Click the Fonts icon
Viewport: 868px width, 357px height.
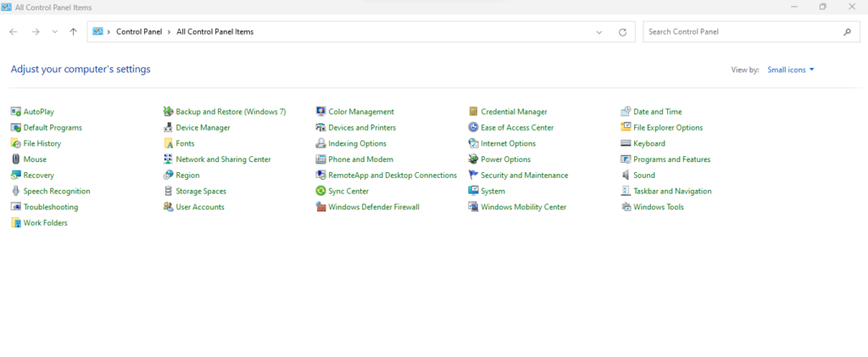(169, 143)
